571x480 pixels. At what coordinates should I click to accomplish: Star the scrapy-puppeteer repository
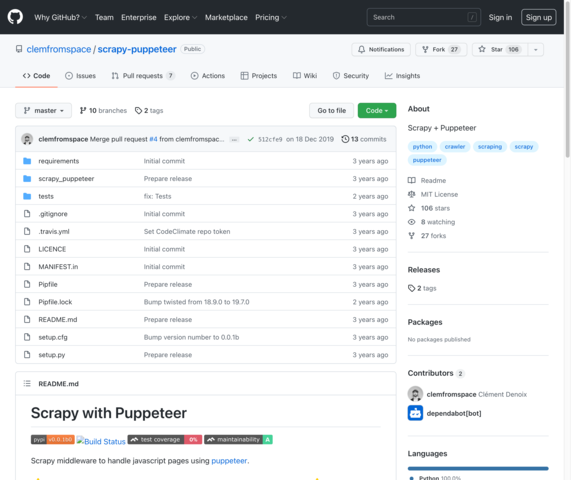tap(500, 50)
